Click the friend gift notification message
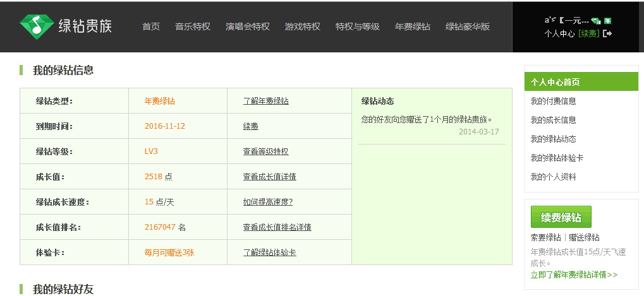 [x=427, y=120]
